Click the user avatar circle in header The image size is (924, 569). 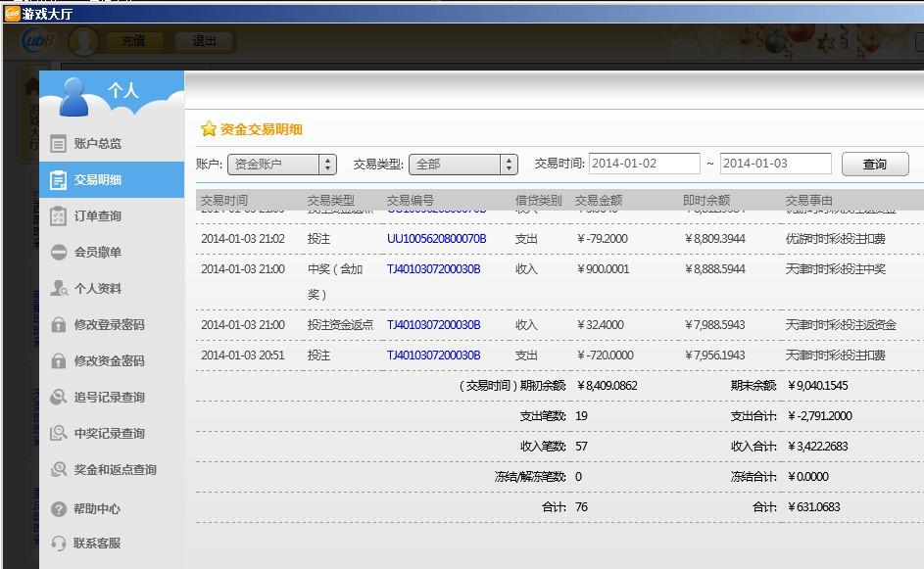83,41
